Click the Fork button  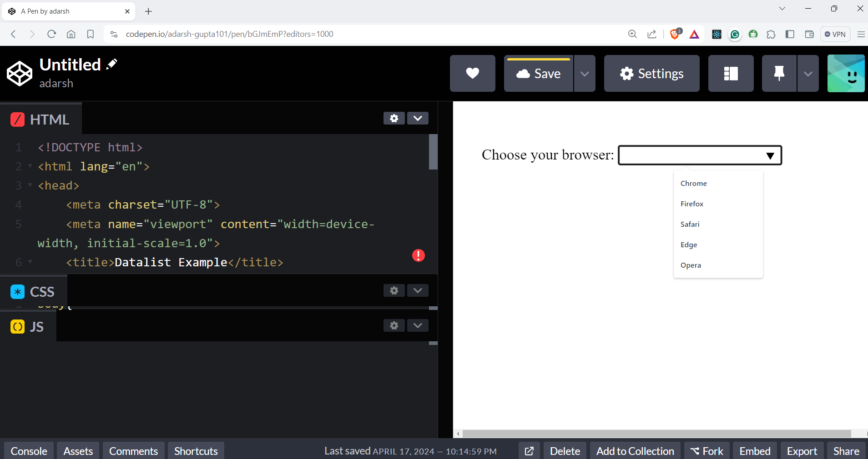pyautogui.click(x=707, y=451)
